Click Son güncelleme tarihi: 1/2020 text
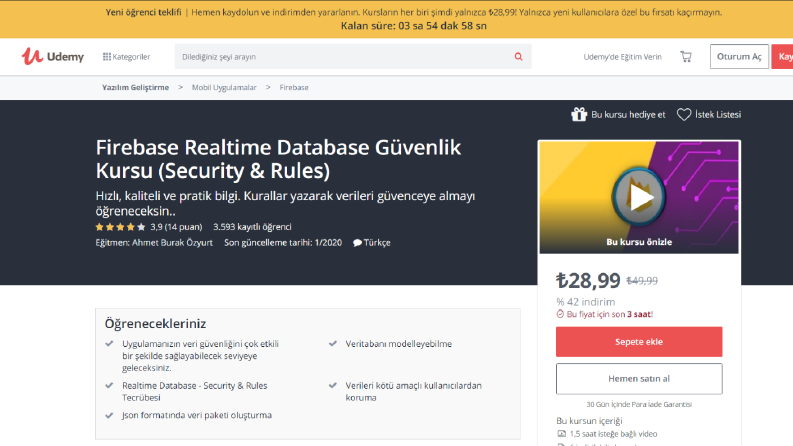Image resolution: width=793 pixels, height=446 pixels. point(283,243)
